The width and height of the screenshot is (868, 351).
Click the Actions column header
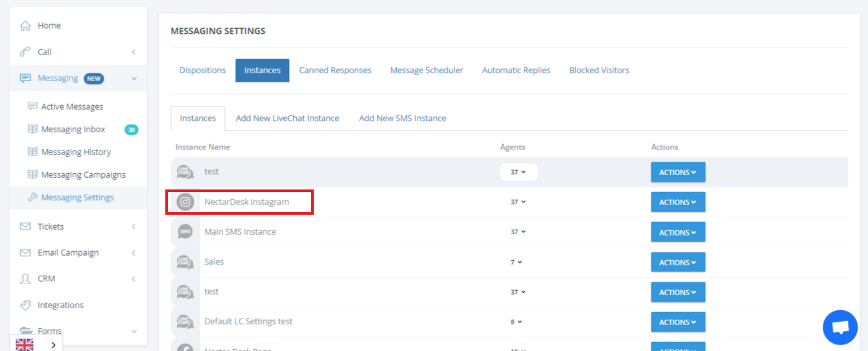664,147
